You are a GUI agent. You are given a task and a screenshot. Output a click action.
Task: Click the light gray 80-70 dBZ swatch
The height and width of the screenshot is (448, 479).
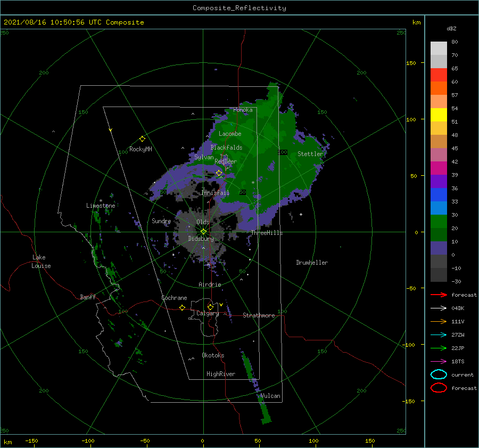pyautogui.click(x=439, y=48)
